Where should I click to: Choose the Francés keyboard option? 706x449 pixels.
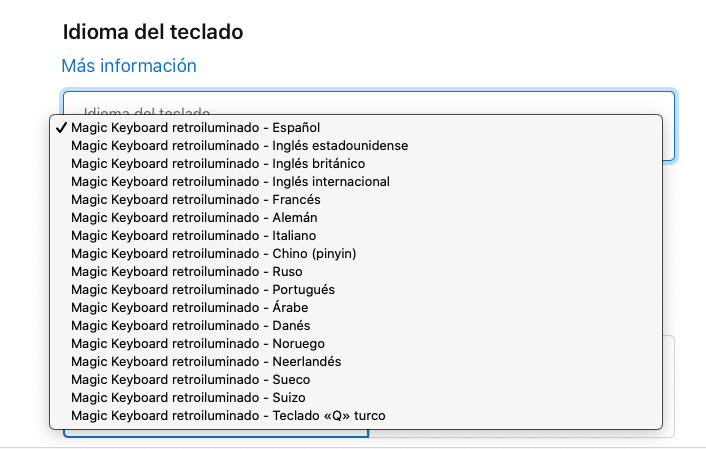(196, 199)
